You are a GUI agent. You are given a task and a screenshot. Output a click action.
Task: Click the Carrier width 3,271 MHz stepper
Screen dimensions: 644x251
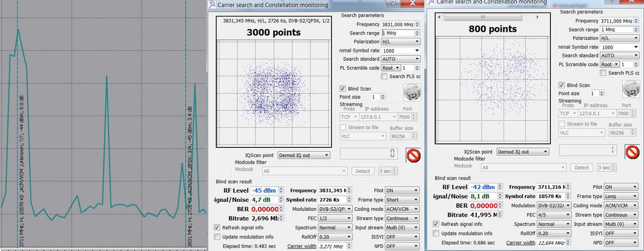coord(349,246)
